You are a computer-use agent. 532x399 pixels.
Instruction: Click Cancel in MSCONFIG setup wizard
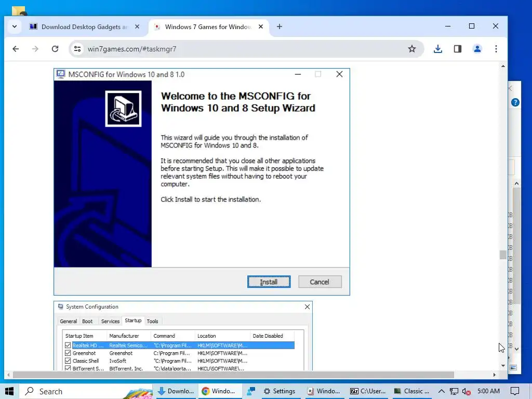(x=320, y=282)
